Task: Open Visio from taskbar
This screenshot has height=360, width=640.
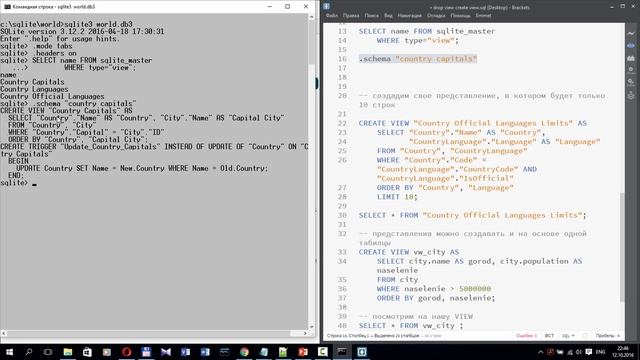Action: pyautogui.click(x=185, y=352)
